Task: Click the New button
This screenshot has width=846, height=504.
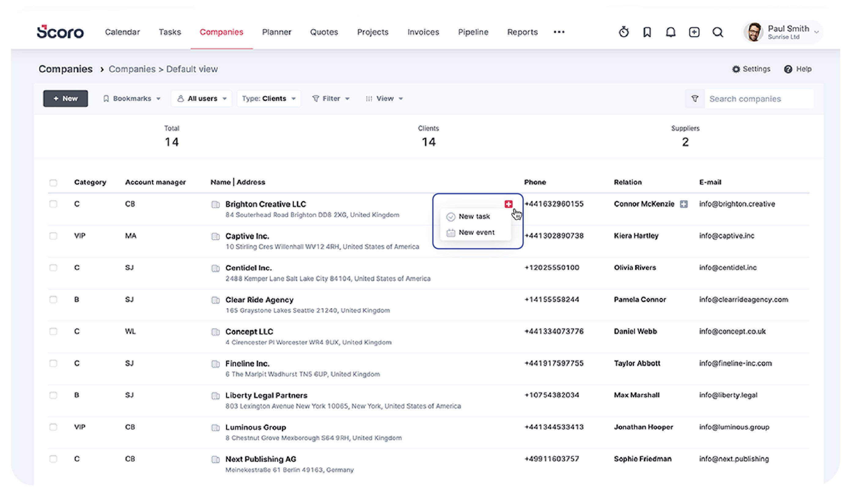Action: [x=66, y=99]
